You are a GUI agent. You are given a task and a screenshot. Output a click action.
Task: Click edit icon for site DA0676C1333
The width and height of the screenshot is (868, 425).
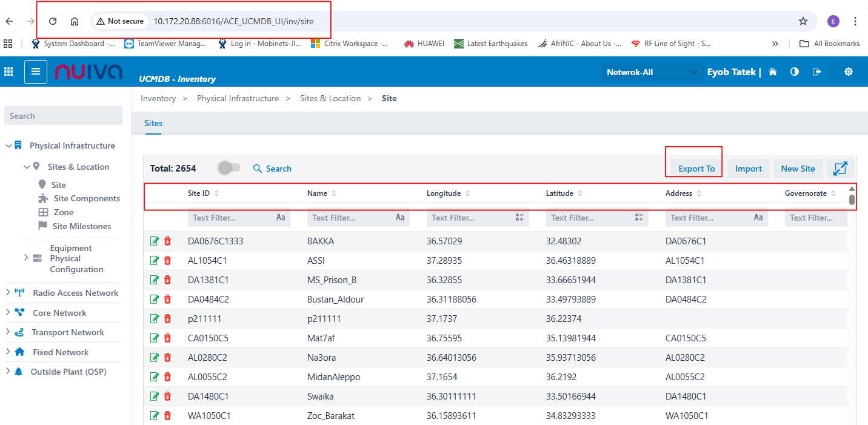[x=155, y=241]
